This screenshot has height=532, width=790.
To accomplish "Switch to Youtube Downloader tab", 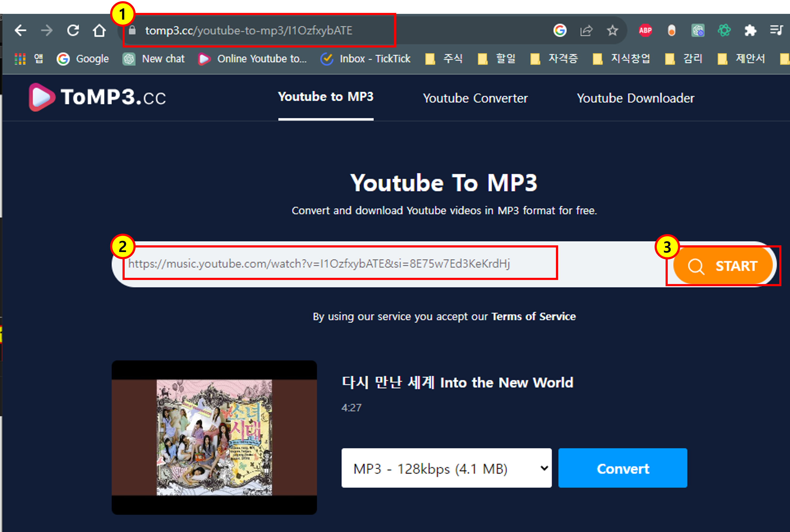I will coord(635,98).
